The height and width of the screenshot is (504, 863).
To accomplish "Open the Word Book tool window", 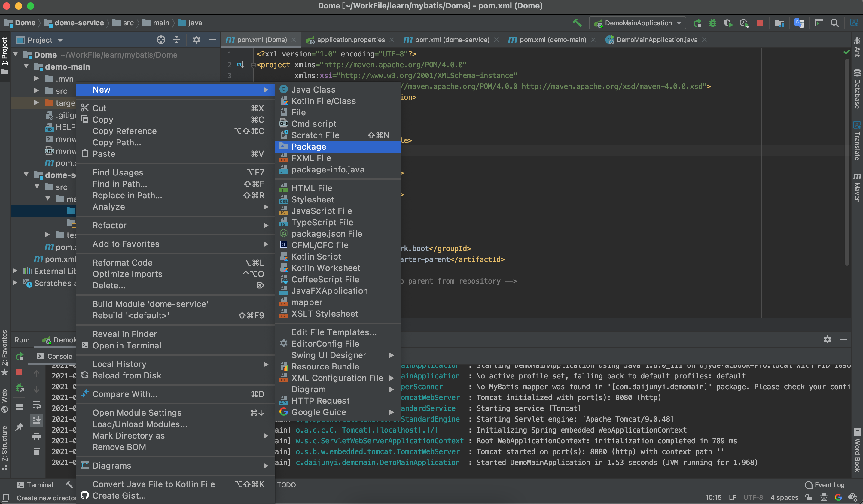I will point(857,450).
